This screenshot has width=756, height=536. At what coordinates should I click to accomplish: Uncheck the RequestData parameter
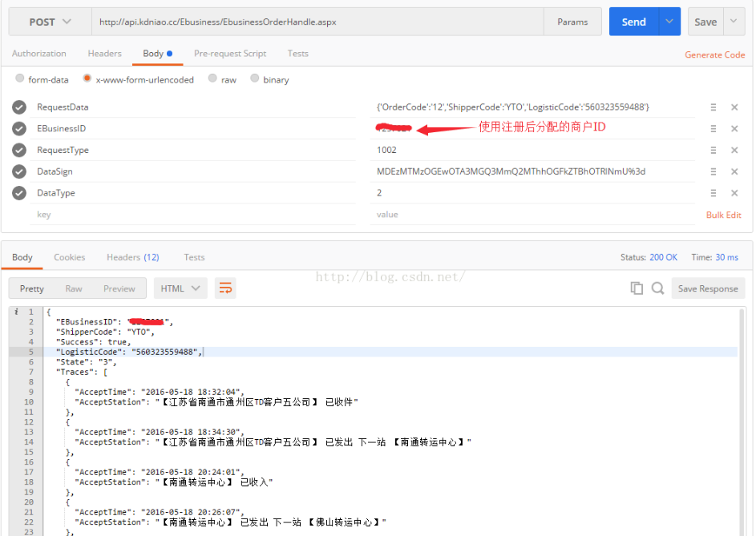click(x=19, y=107)
